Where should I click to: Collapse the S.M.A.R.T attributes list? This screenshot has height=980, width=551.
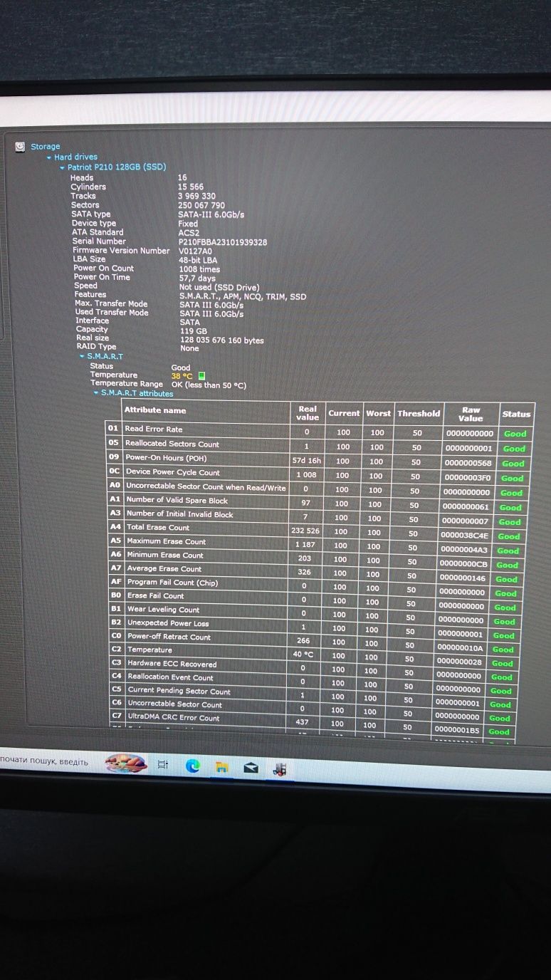pyautogui.click(x=96, y=393)
